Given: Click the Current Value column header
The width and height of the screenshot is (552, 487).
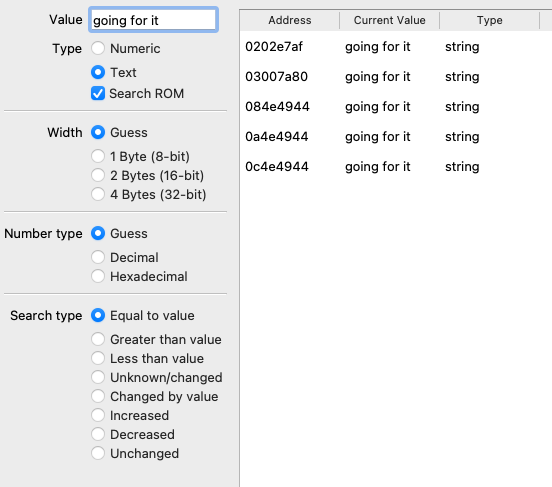Looking at the screenshot, I should point(389,20).
